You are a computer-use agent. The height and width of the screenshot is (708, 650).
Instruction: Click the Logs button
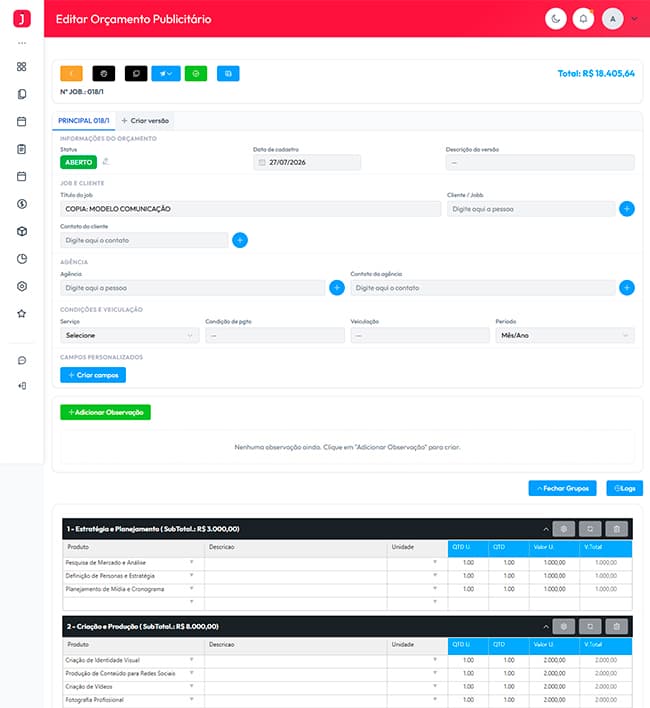[x=624, y=488]
